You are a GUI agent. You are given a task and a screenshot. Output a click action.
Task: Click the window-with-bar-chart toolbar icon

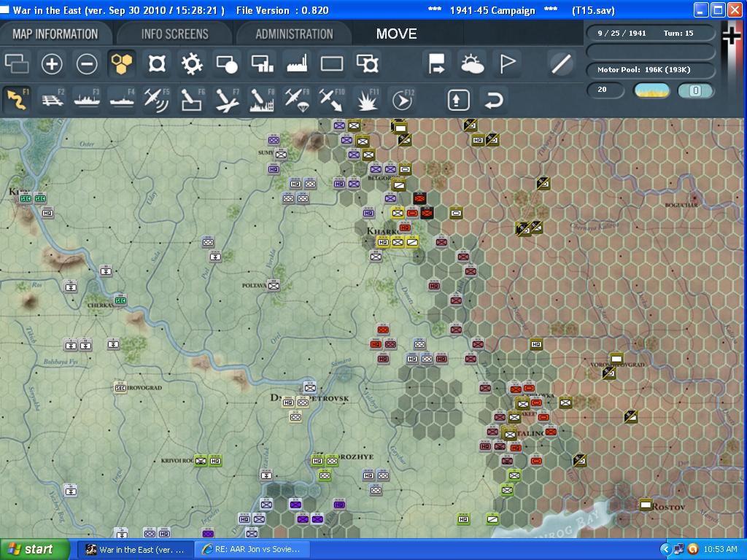click(262, 63)
